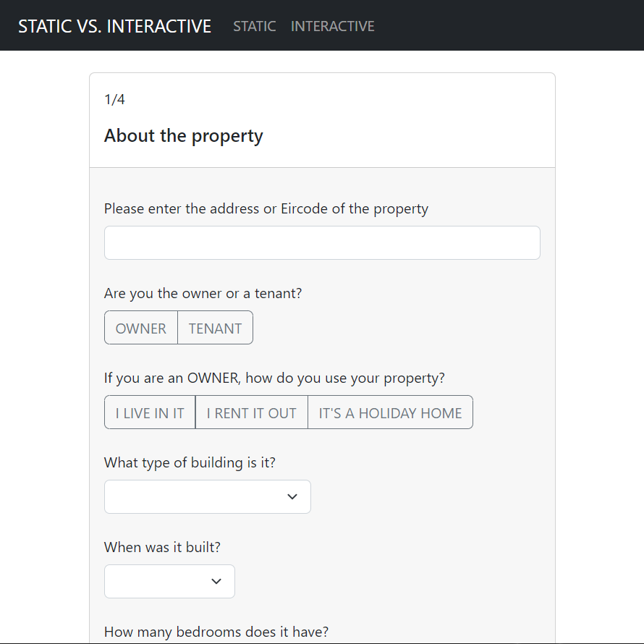Click the 1/4 step indicator
The image size is (644, 644).
pyautogui.click(x=114, y=100)
